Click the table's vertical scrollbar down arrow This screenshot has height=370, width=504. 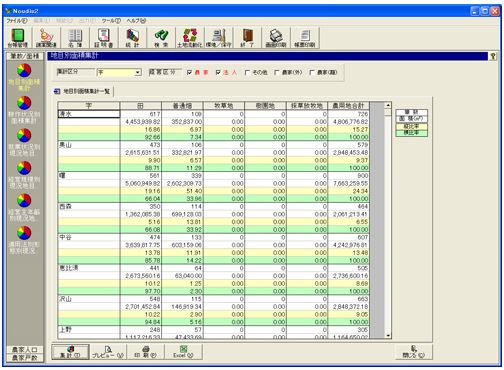coord(388,336)
